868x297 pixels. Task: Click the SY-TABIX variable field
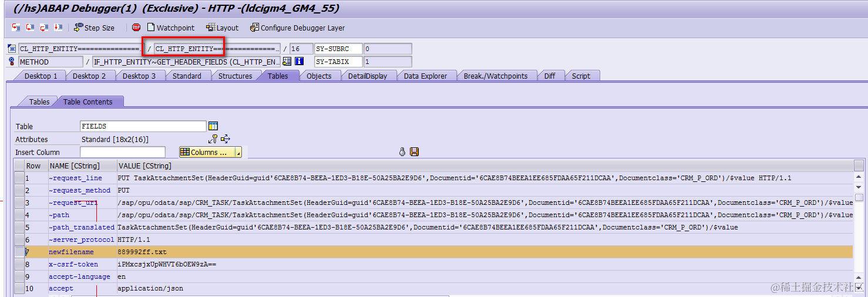click(339, 62)
